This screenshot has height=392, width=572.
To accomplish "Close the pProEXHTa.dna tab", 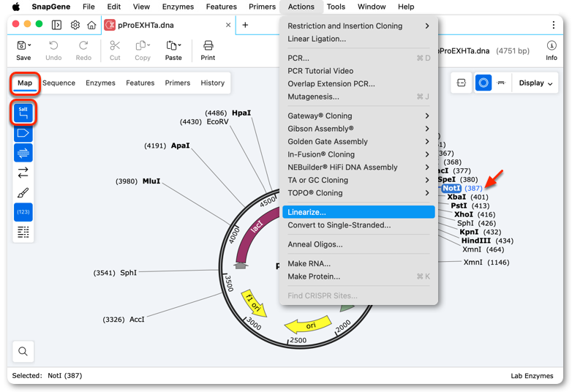I will pos(228,25).
